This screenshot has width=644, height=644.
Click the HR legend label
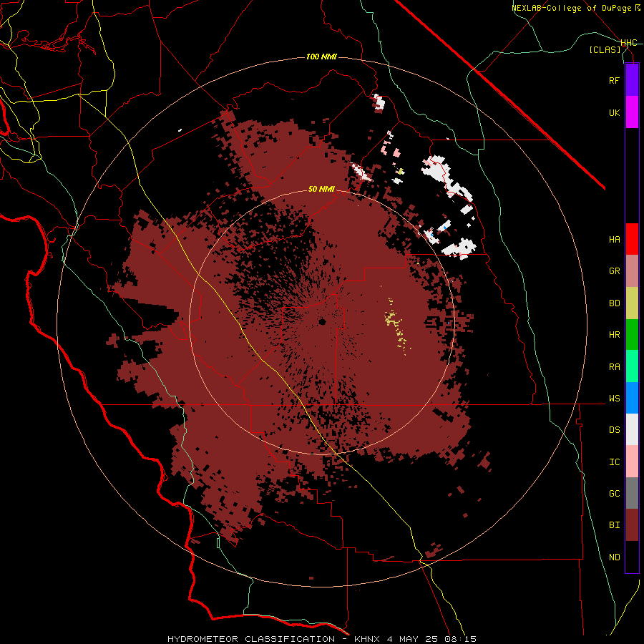(x=614, y=335)
